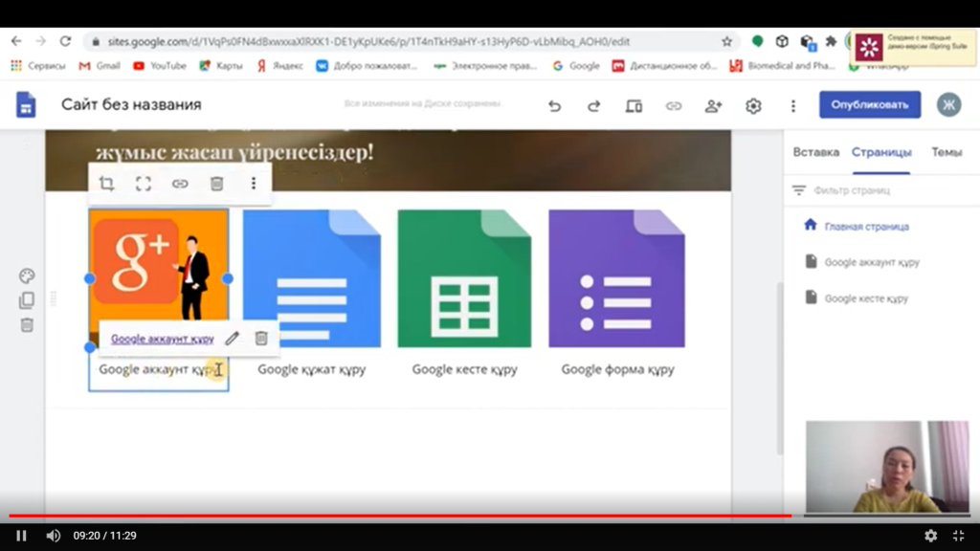
Task: Delete the selected image from the toolbar
Action: (x=217, y=183)
